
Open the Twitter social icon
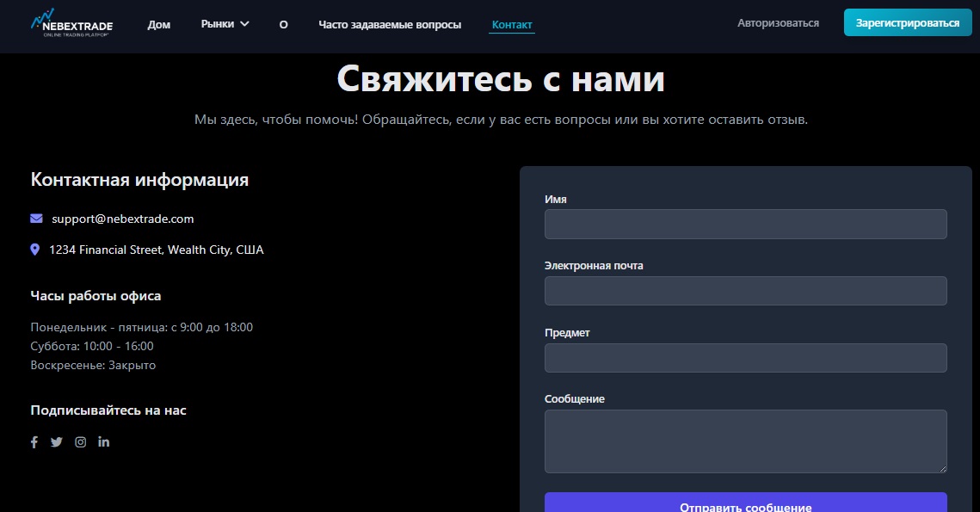pos(56,442)
